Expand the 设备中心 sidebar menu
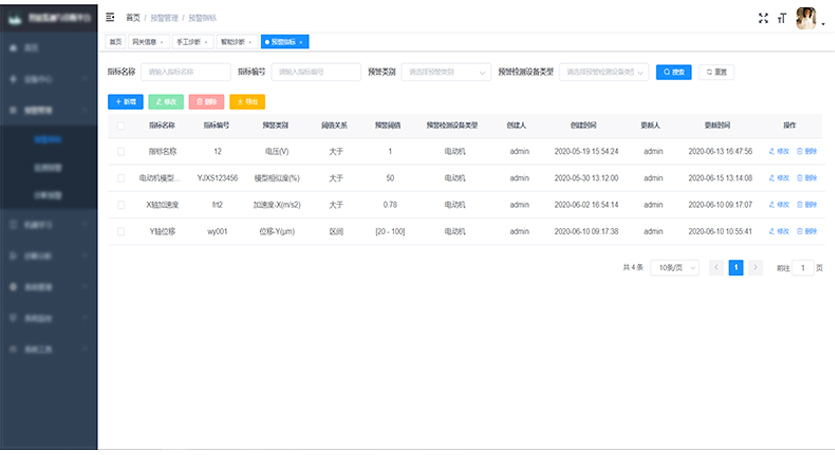Viewport: 835px width, 455px height. 48,79
